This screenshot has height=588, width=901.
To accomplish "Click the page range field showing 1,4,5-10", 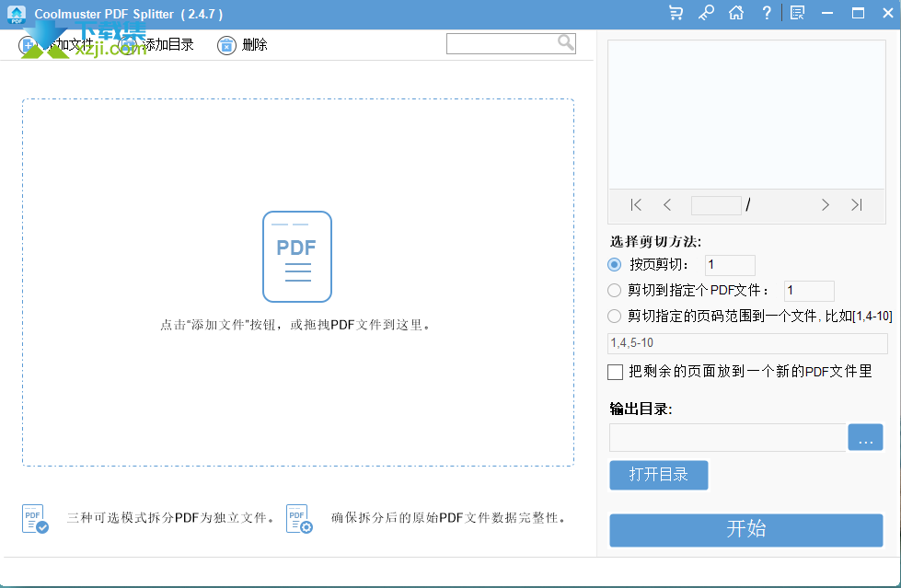I will coord(747,343).
